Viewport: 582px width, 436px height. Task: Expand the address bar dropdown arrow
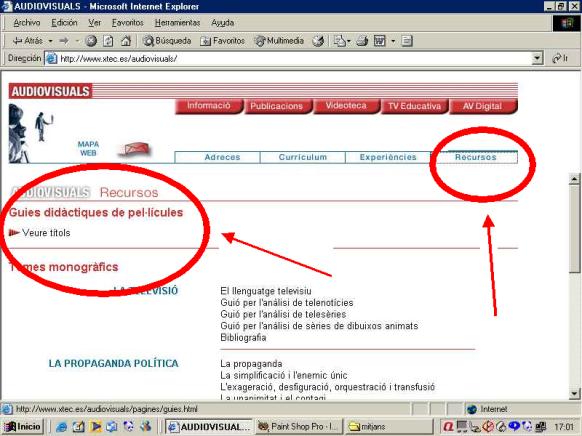537,59
